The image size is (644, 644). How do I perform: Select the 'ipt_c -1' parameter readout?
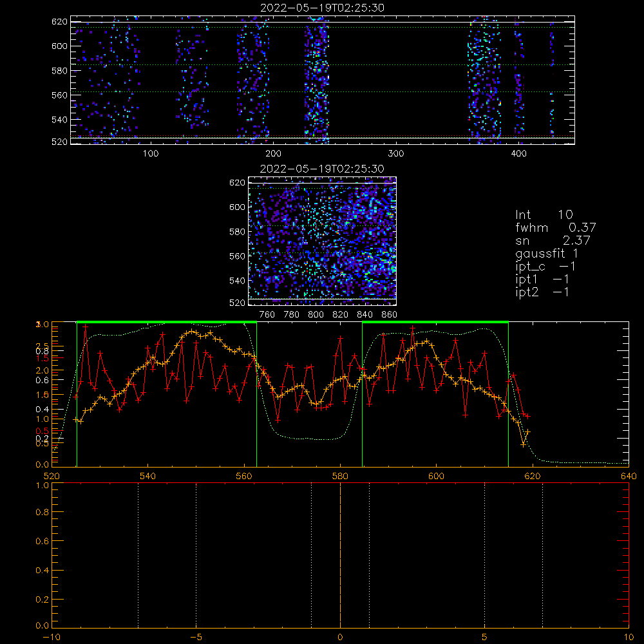point(545,267)
